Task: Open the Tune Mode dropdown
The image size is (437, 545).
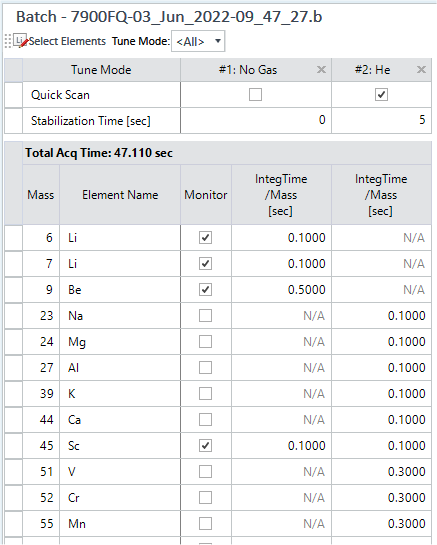Action: click(x=198, y=41)
